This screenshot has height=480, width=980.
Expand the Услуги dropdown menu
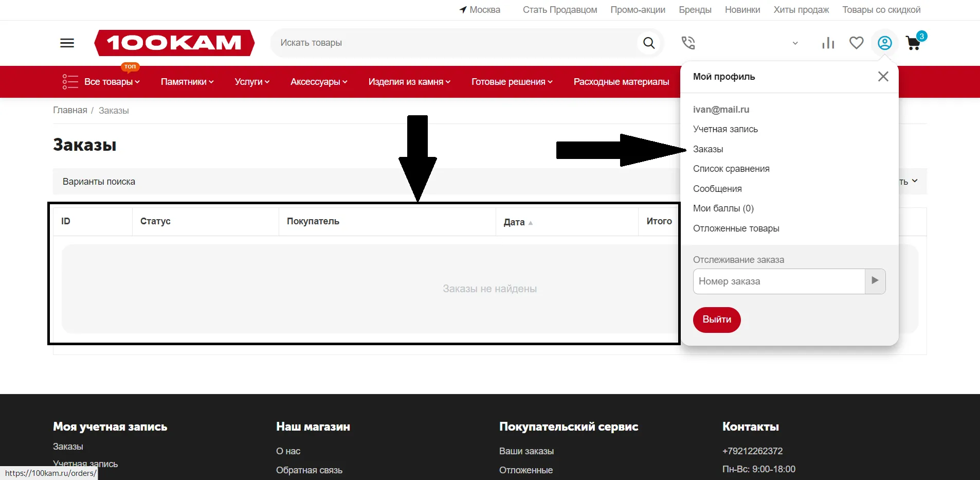pyautogui.click(x=251, y=82)
